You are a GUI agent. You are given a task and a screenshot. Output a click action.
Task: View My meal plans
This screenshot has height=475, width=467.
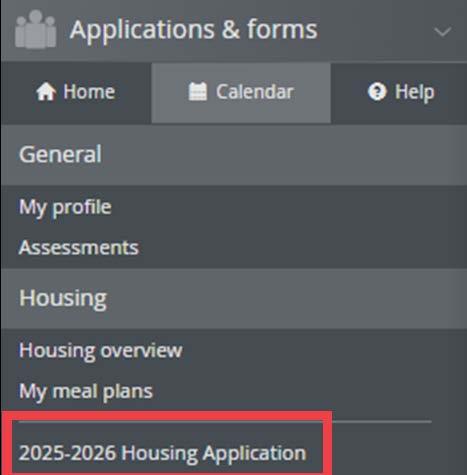point(86,391)
